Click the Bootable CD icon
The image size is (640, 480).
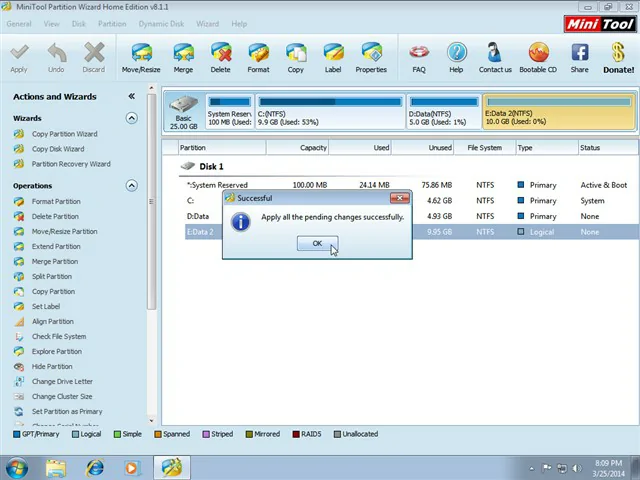coord(538,54)
